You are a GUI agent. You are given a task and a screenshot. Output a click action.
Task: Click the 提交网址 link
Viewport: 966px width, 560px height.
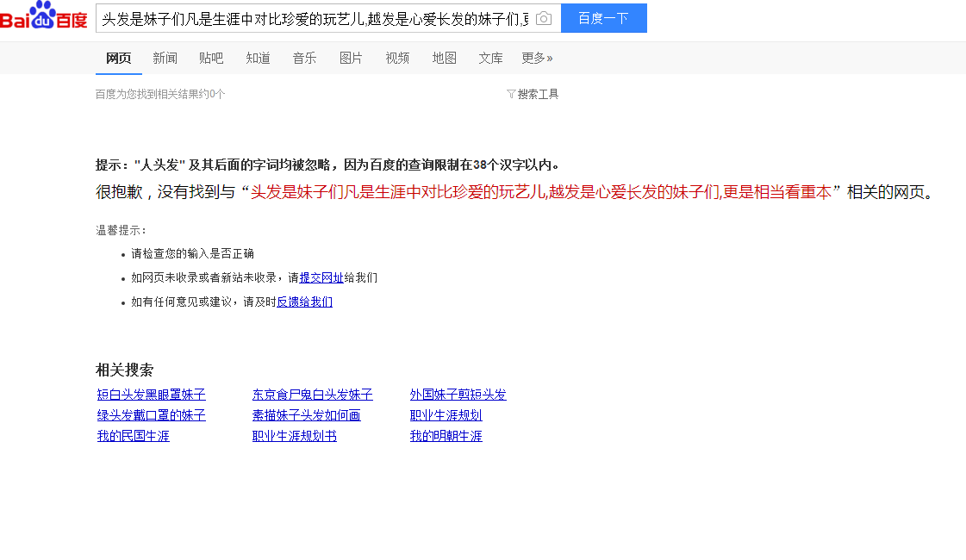(321, 277)
